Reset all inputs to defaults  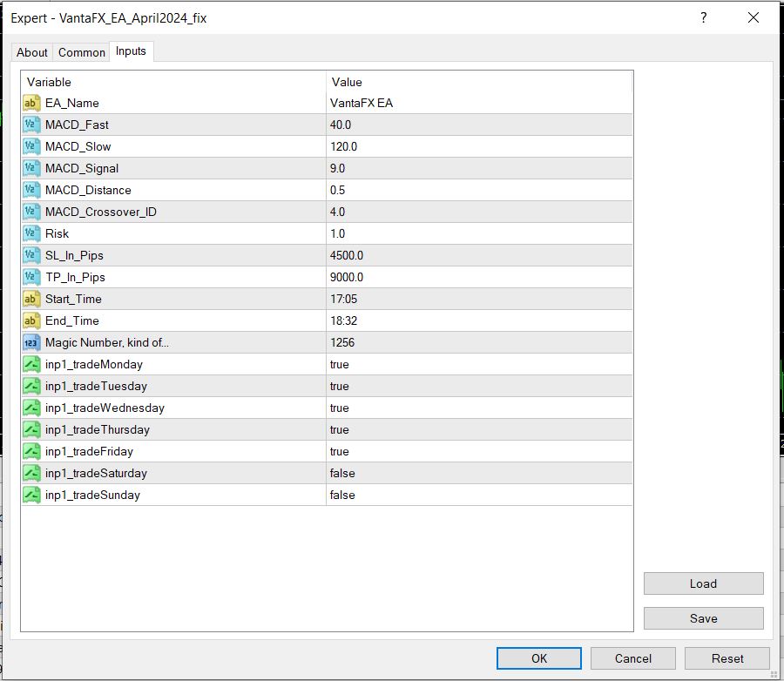pyautogui.click(x=726, y=658)
